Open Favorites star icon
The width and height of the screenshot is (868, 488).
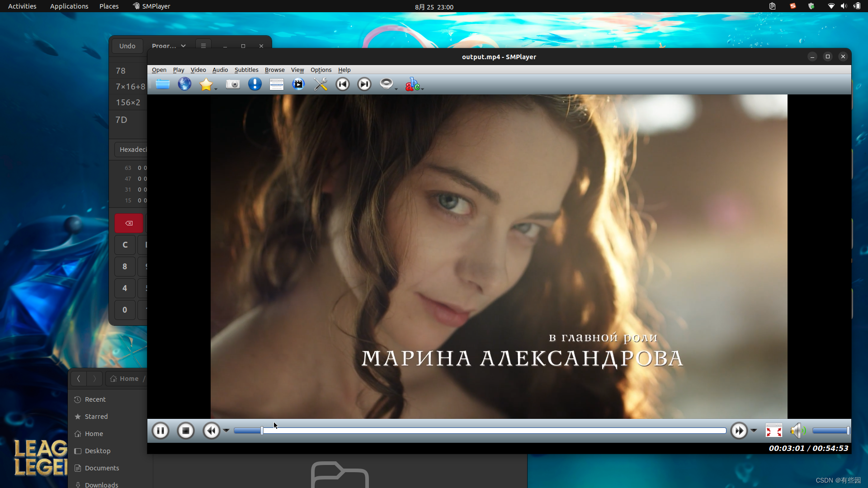point(206,84)
